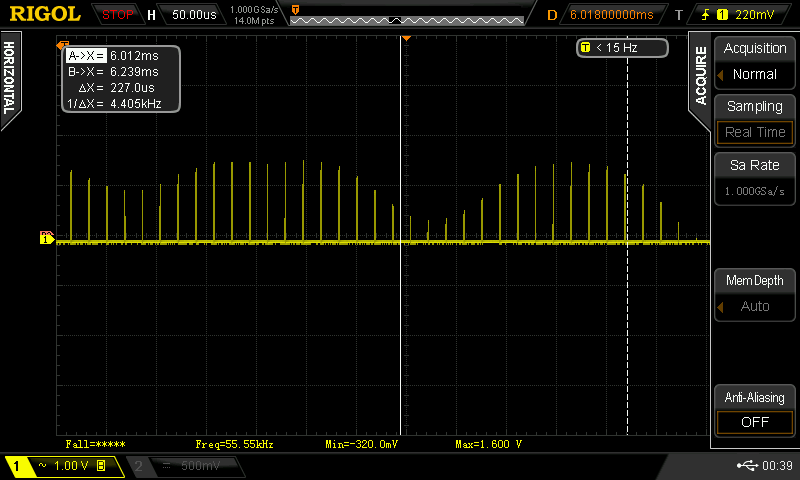This screenshot has width=800, height=480.
Task: Click the Freq=55.55kHz measurement
Action: [234, 444]
